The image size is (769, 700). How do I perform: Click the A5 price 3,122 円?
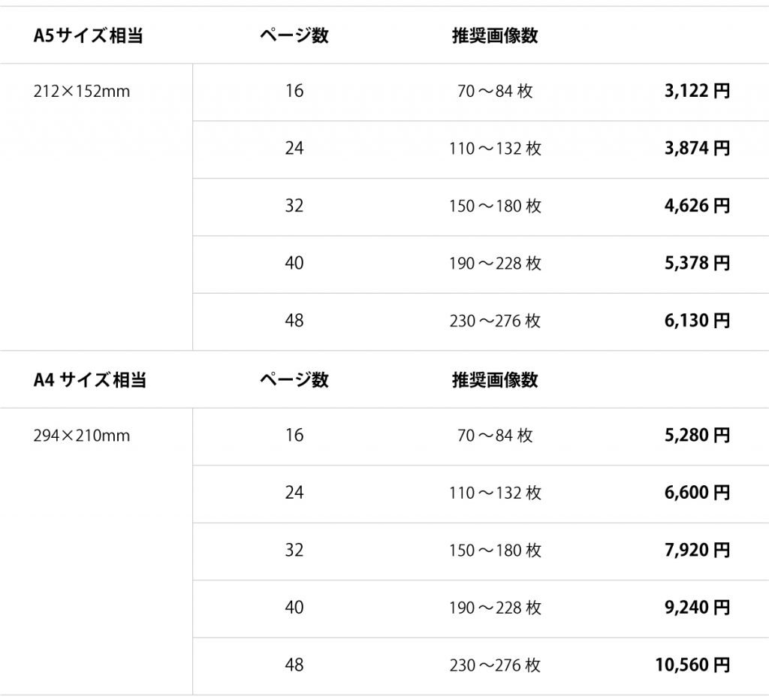click(x=697, y=91)
